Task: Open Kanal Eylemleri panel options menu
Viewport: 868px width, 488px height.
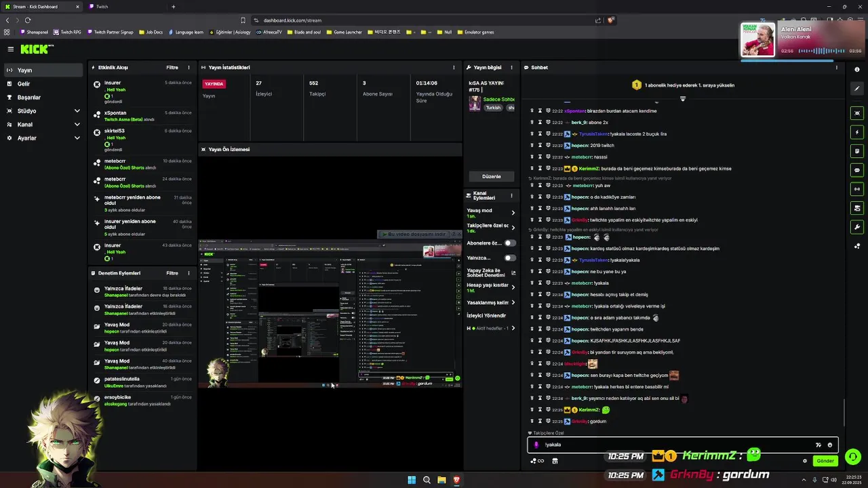Action: pos(511,195)
